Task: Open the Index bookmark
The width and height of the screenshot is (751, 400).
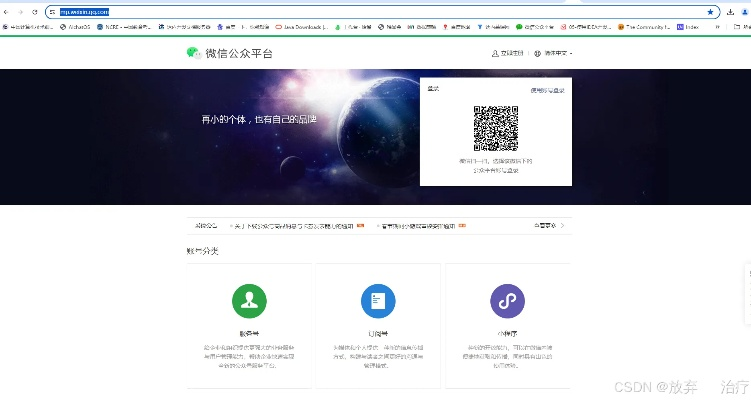Action: [x=688, y=27]
